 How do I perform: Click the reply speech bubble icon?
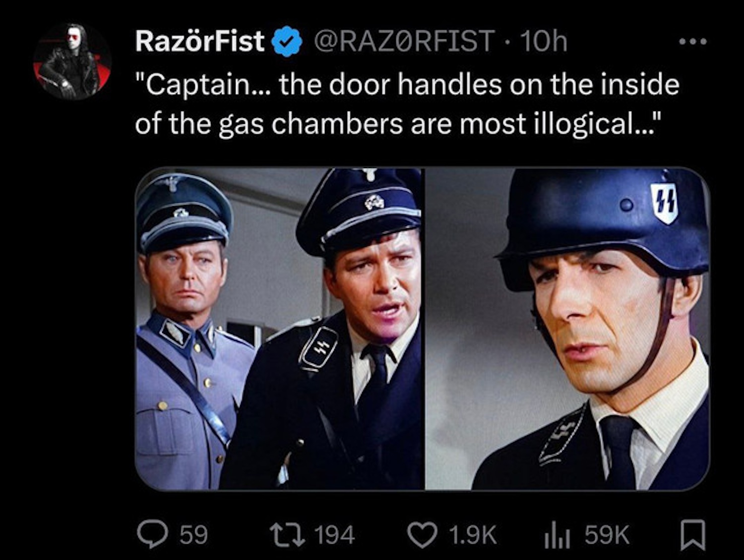[x=152, y=535]
